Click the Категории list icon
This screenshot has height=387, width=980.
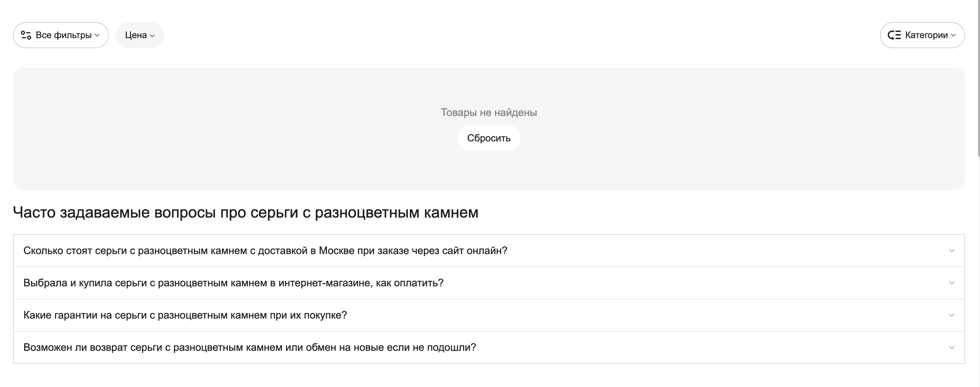coord(894,36)
